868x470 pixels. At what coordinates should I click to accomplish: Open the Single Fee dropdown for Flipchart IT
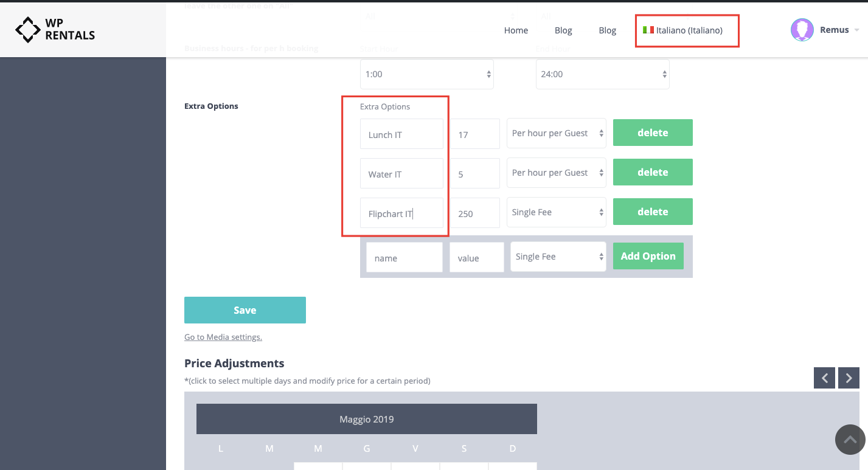[555, 212]
